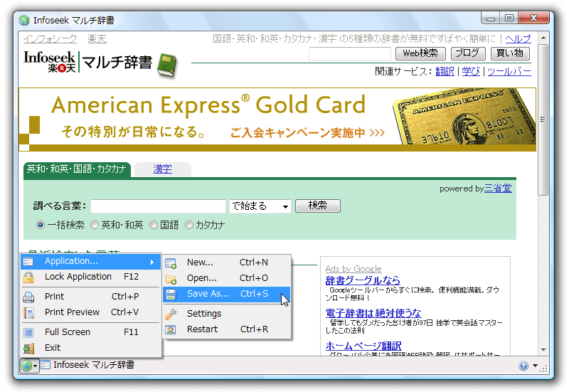Click the globe icon in the title bar
This screenshot has height=392, width=569.
[x=24, y=21]
